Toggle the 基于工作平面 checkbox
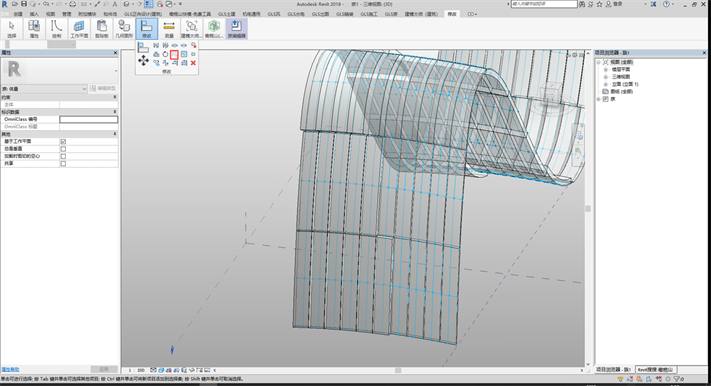711x386 pixels. [x=63, y=142]
